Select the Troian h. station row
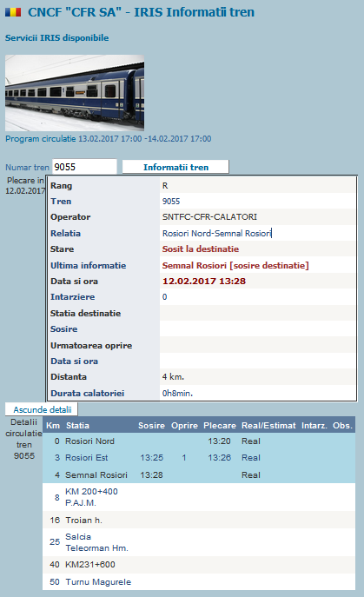The image size is (364, 597). pyautogui.click(x=199, y=520)
